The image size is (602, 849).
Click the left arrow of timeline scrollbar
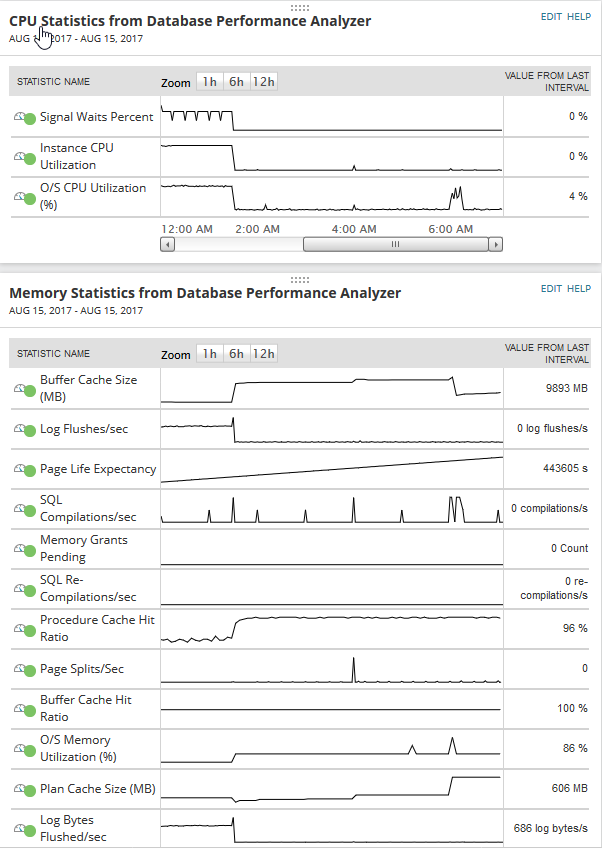pos(168,244)
